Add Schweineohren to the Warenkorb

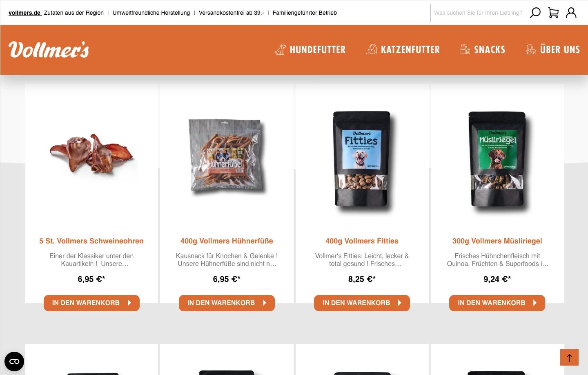click(x=91, y=303)
